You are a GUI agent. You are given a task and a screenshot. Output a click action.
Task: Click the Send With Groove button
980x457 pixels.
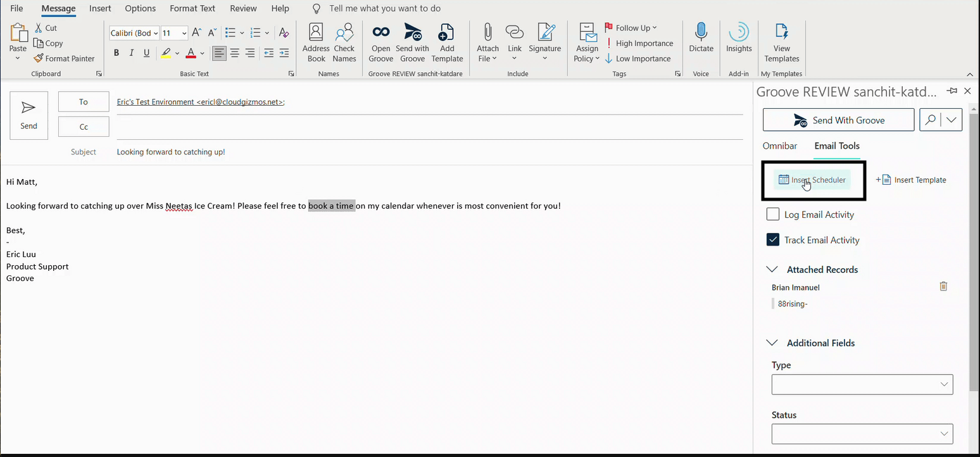click(838, 120)
